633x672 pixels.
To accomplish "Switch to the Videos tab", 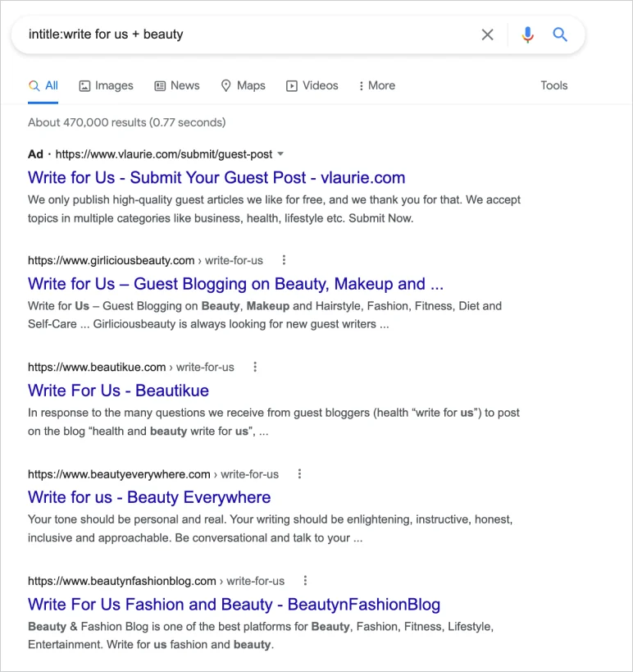I will pos(312,85).
